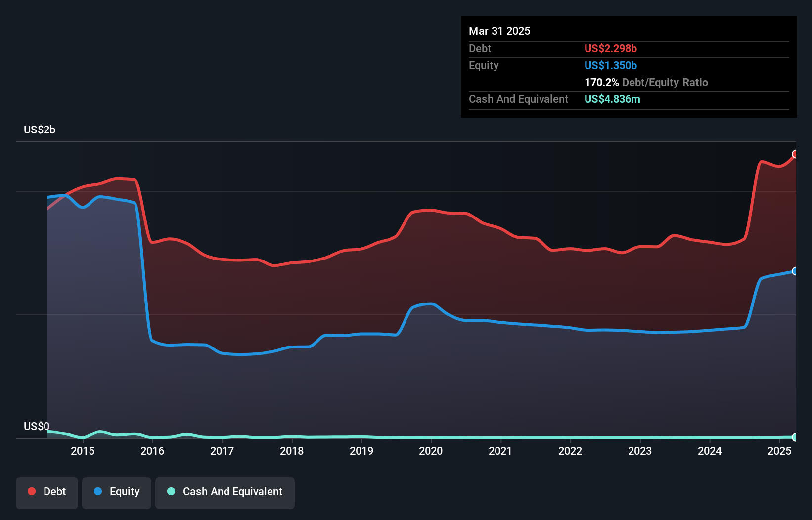Select the teal Cash endpoint marker on chart

[x=795, y=437]
